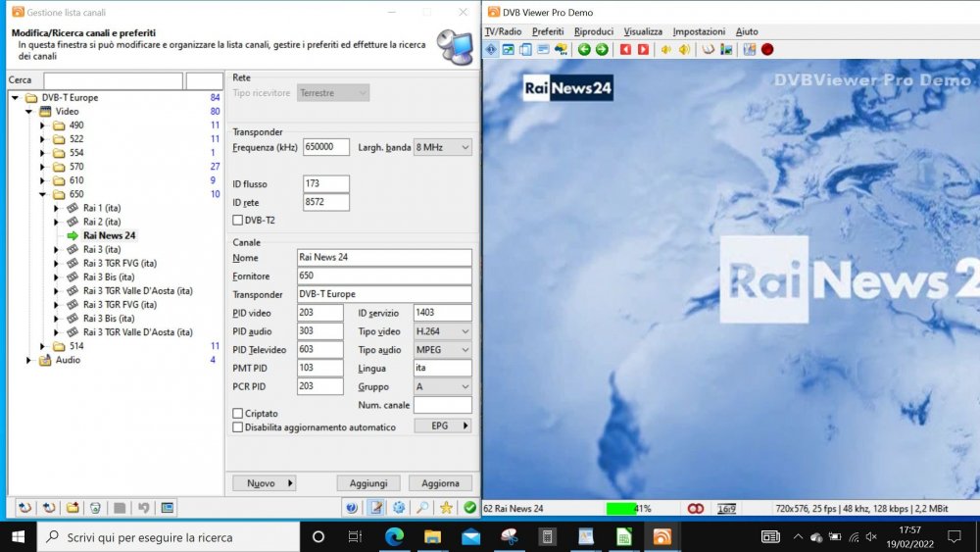Screen dimensions: 980x552
Task: Click the teletext/OSD panel icon in DVB Viewer toolbar
Action: pos(543,49)
